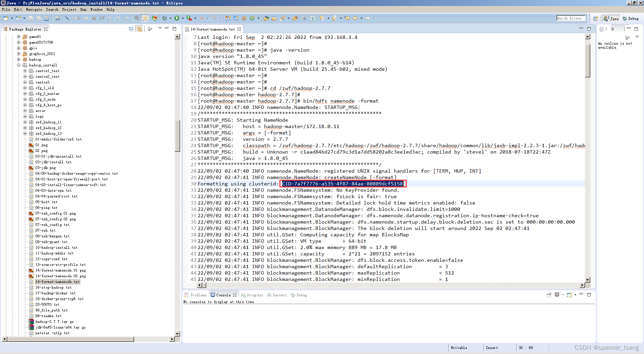Screen dimensions: 644x354
Task: Expand the hadoop project node
Action: (19, 59)
